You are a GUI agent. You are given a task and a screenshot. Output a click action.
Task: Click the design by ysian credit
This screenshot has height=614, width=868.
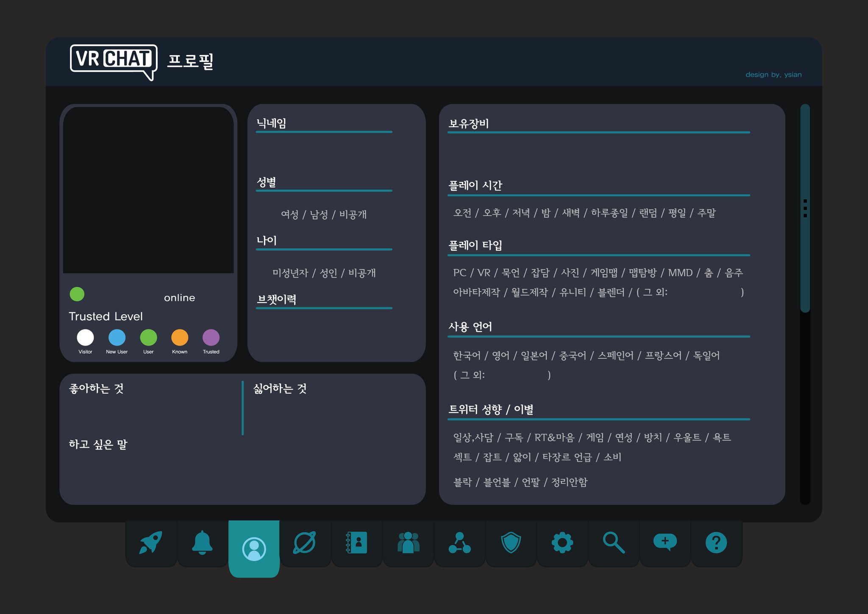[x=774, y=75]
